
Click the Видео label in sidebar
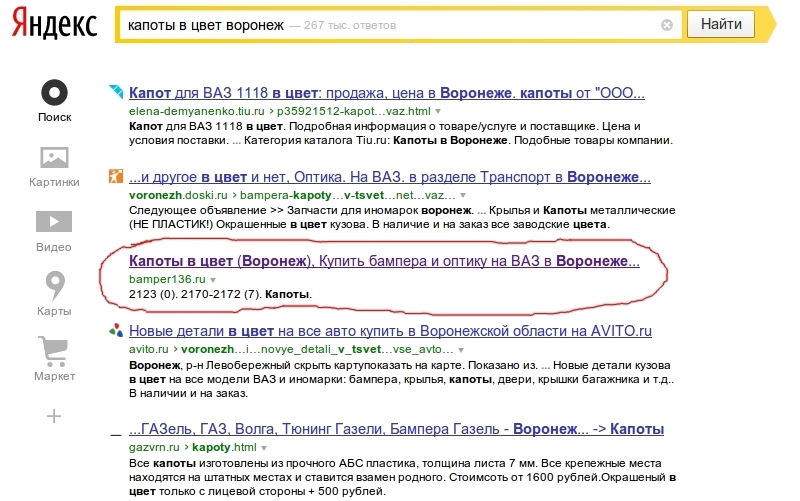(x=54, y=247)
